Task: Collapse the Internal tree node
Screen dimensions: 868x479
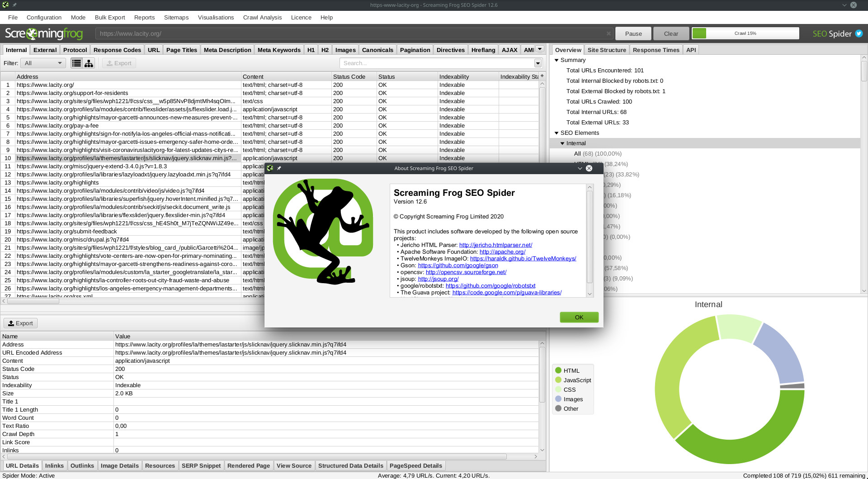Action: point(562,143)
